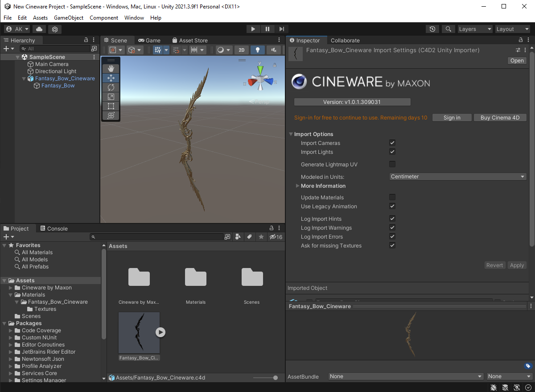The height and width of the screenshot is (392, 535).
Task: Click the 2D view mode button
Action: point(242,50)
